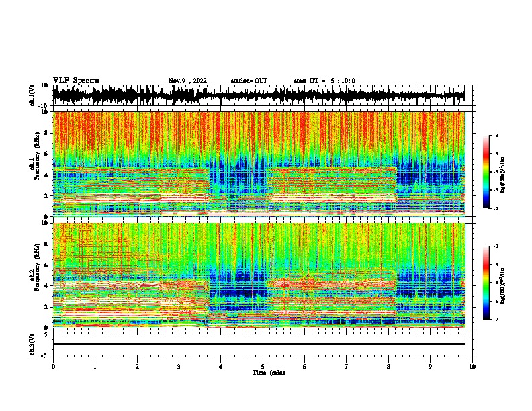
Task: Click the ch.2 'Frequency (kHz)' axis label
Action: [x=37, y=267]
